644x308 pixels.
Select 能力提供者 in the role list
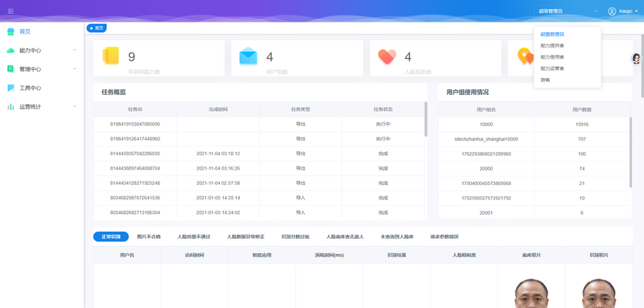(x=552, y=46)
